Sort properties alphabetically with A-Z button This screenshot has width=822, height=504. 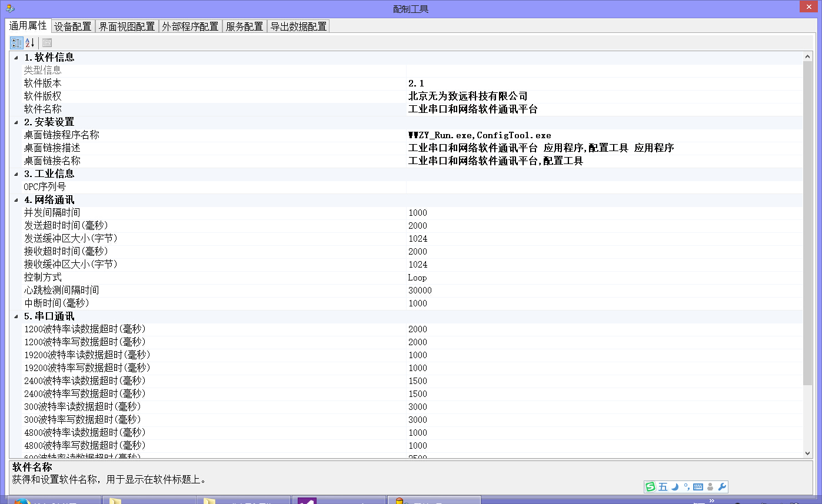30,43
